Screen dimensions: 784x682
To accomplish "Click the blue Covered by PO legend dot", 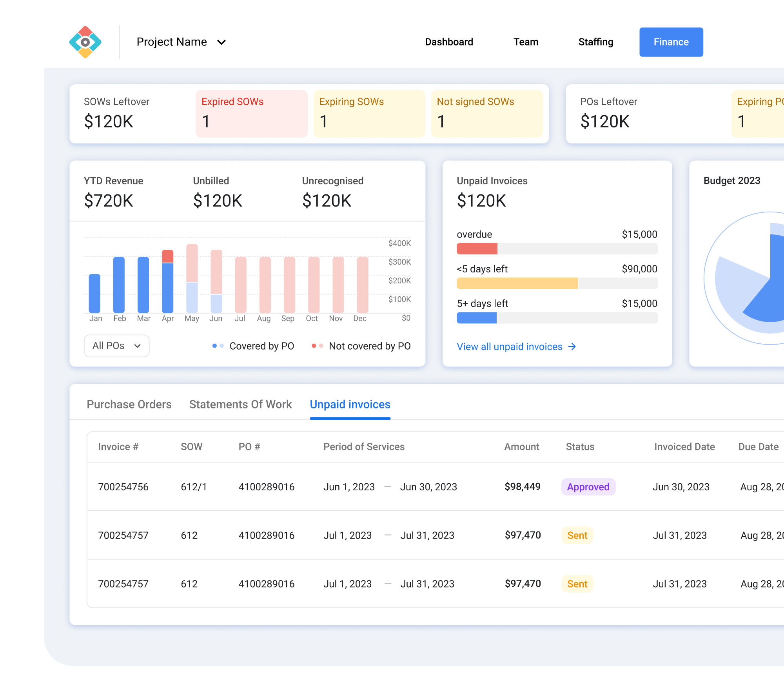I will point(214,346).
